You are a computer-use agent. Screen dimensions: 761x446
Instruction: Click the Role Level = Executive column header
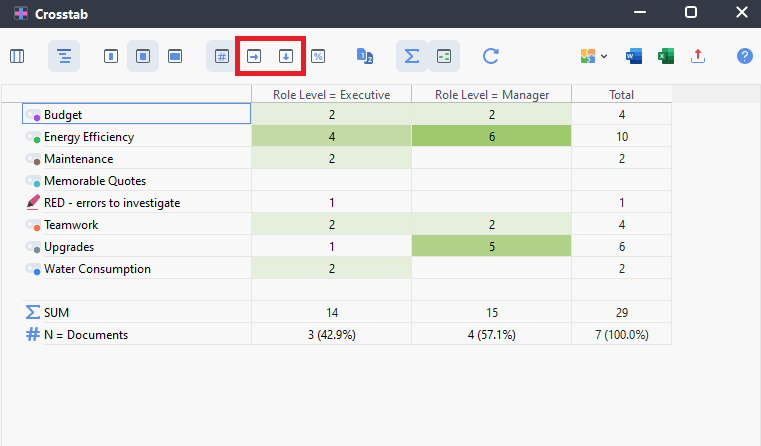click(331, 95)
